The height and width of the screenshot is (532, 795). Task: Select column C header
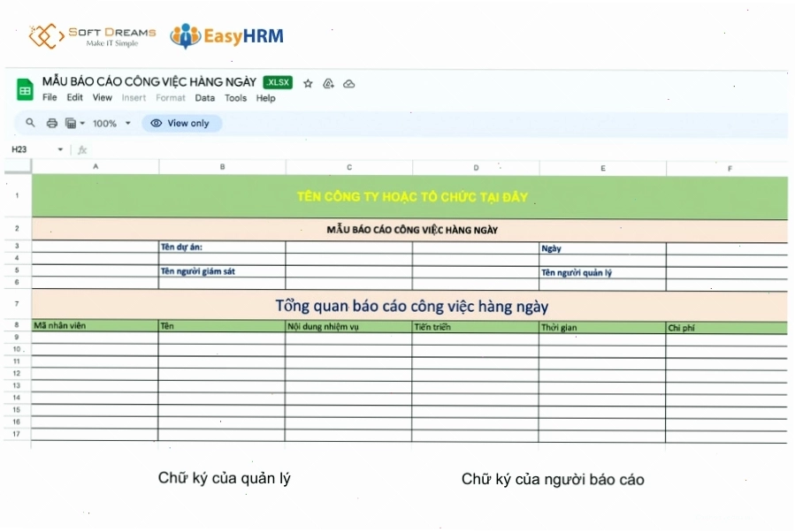[x=349, y=167]
